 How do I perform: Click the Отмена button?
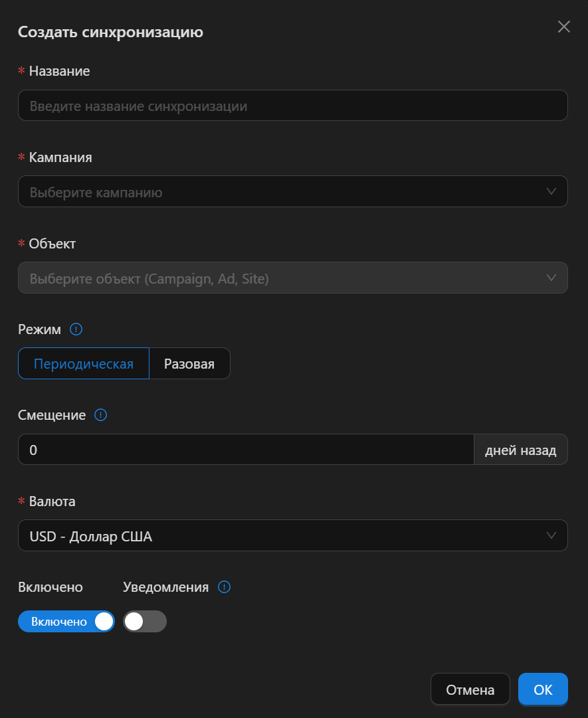pyautogui.click(x=470, y=689)
